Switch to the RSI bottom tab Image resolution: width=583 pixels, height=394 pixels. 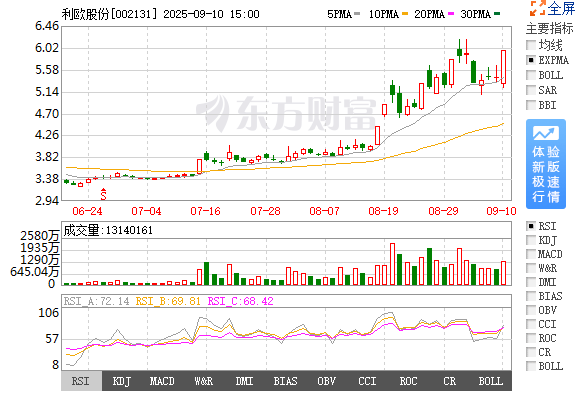point(81,381)
